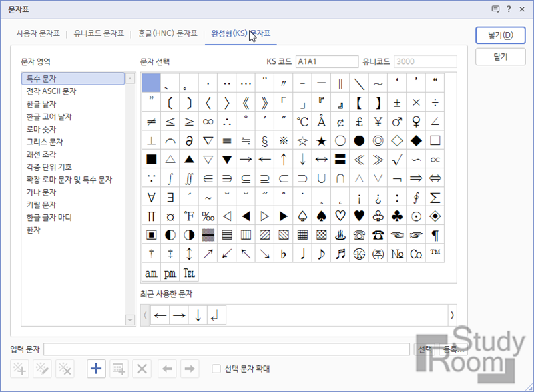Select 특수 문자 in the character area list
The height and width of the screenshot is (392, 534).
73,79
